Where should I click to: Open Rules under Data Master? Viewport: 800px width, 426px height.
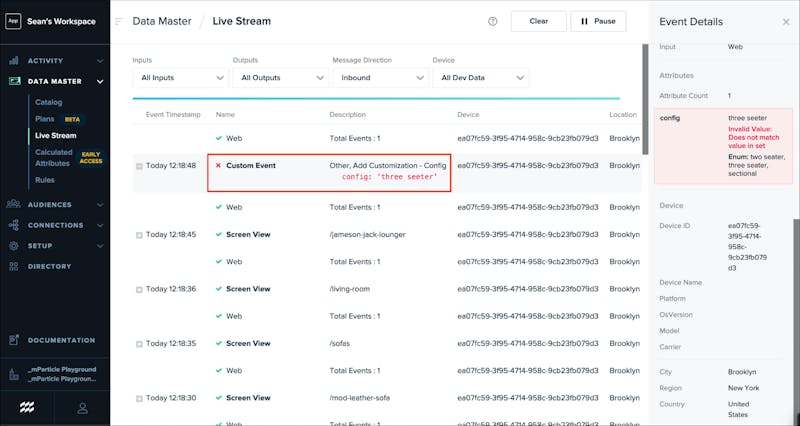[45, 180]
